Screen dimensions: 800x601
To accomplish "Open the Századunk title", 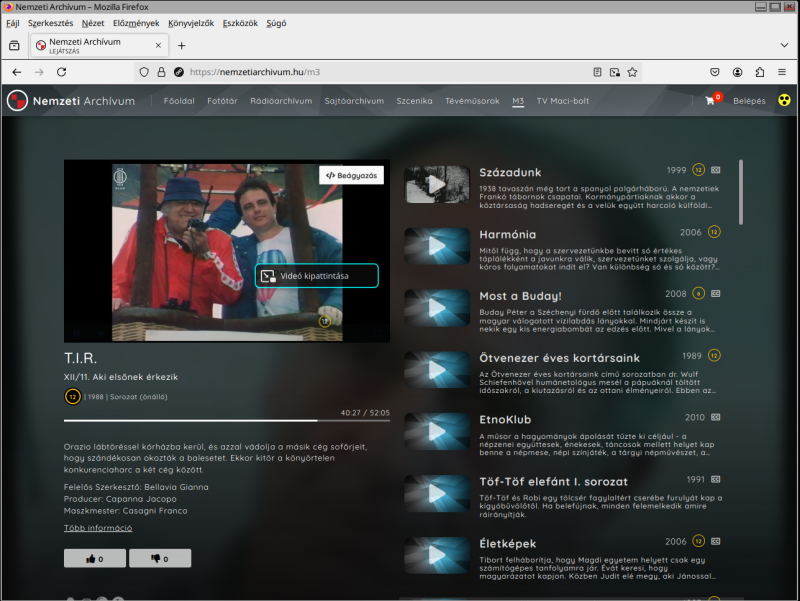I will (510, 172).
